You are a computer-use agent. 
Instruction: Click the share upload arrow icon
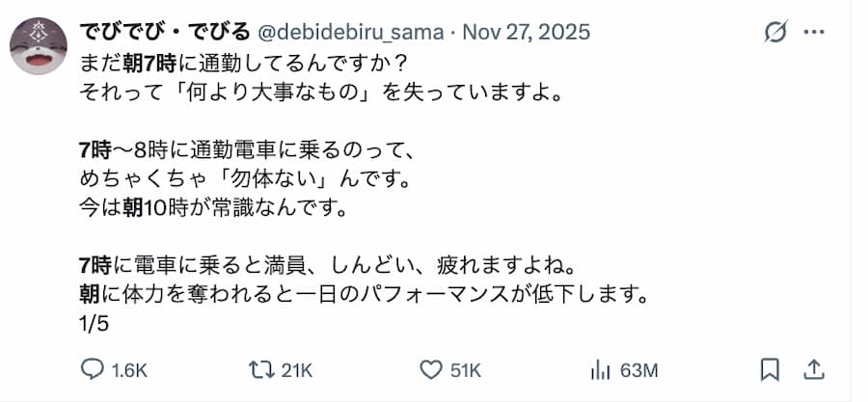point(813,369)
